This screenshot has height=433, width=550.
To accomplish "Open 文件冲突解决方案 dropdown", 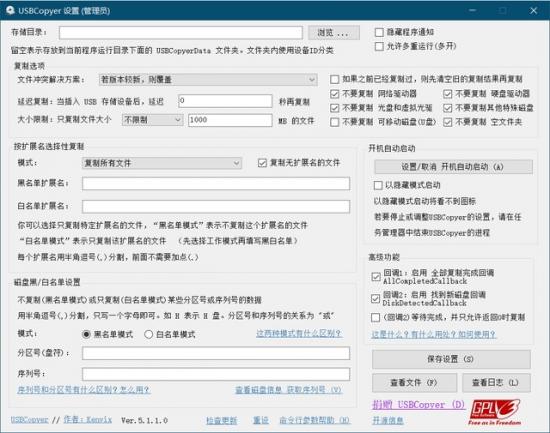I will coord(208,80).
